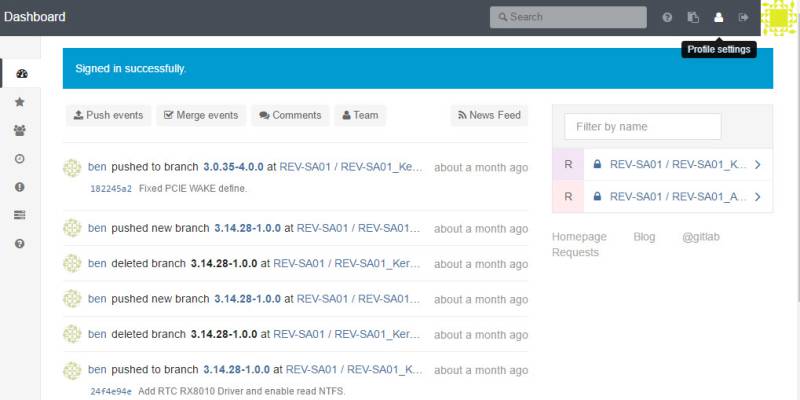This screenshot has width=800, height=400.
Task: Open @gitlab footer link
Action: pos(701,237)
